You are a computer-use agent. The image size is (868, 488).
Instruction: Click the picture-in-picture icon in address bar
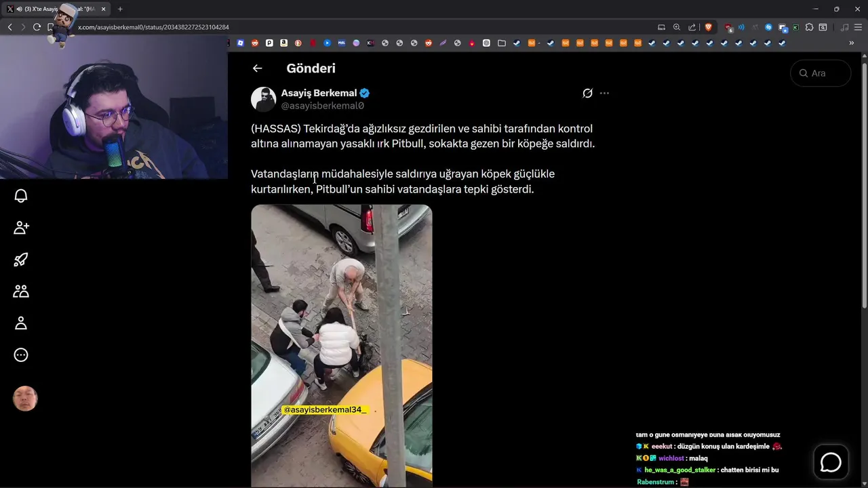pos(661,27)
